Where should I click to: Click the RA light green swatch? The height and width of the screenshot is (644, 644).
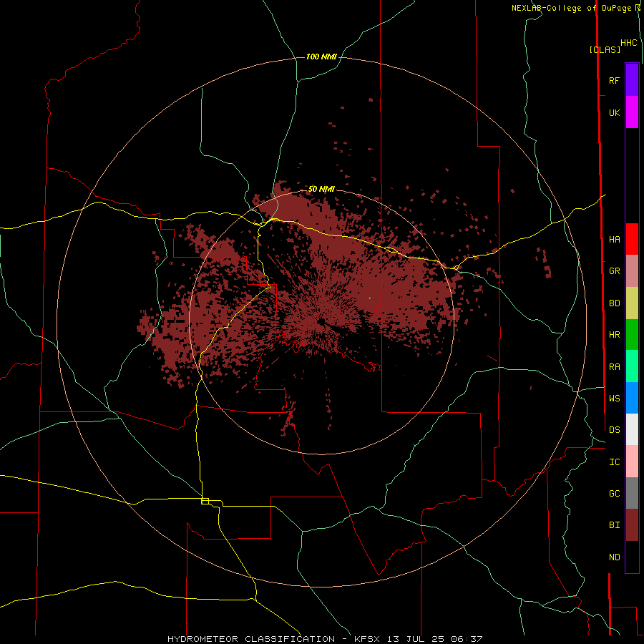tap(632, 366)
